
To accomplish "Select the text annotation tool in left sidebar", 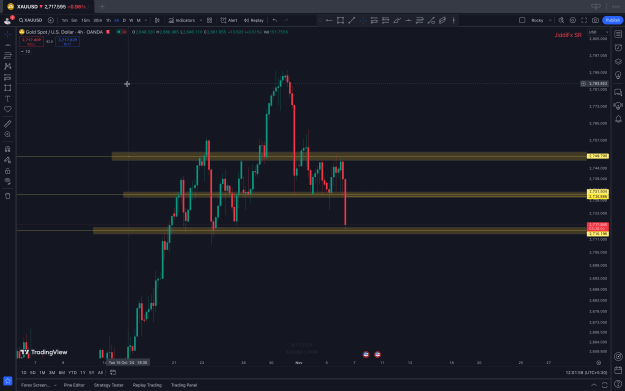I will [x=8, y=98].
